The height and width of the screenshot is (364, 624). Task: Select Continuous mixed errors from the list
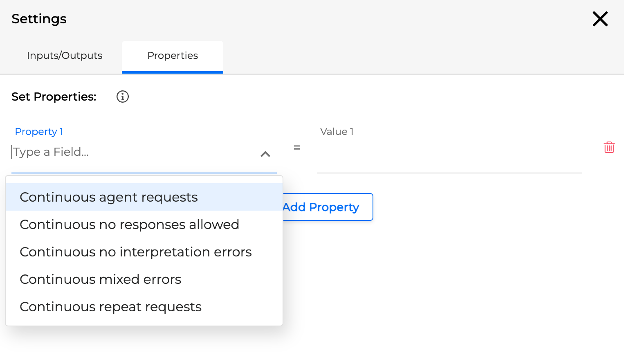point(100,279)
